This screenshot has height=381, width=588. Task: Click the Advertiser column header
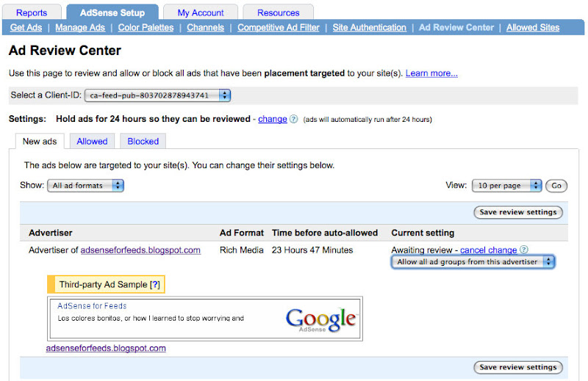(x=51, y=233)
